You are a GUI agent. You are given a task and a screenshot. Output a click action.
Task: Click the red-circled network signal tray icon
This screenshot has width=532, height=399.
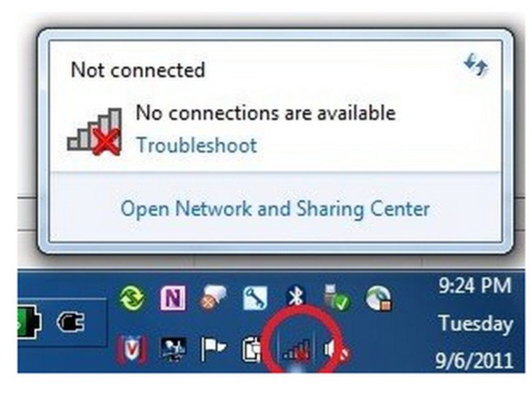pos(296,350)
